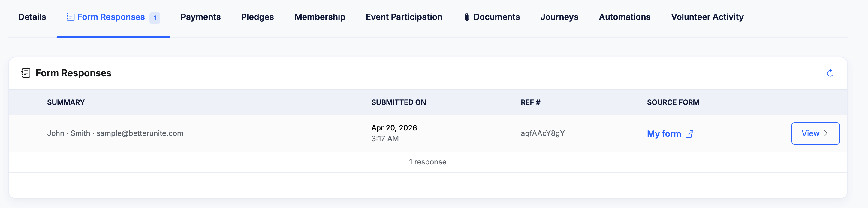868x208 pixels.
Task: Open the My form source link
Action: [664, 134]
